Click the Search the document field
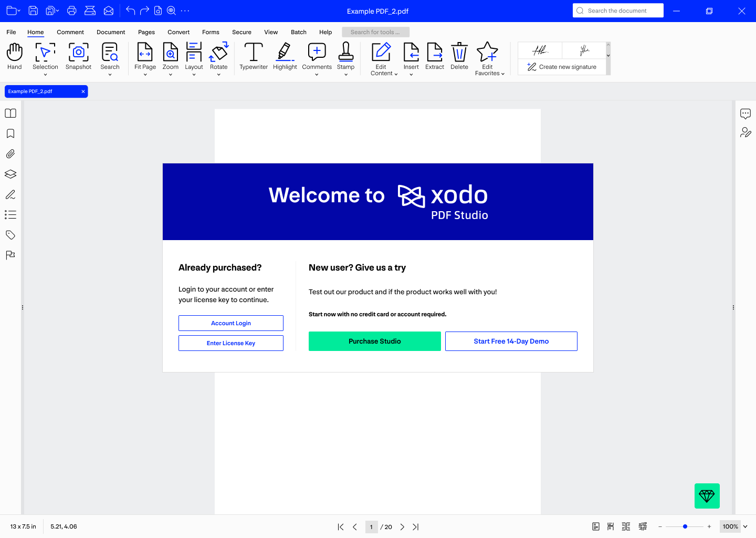Screen dimensions: 756x538 [x=618, y=11]
